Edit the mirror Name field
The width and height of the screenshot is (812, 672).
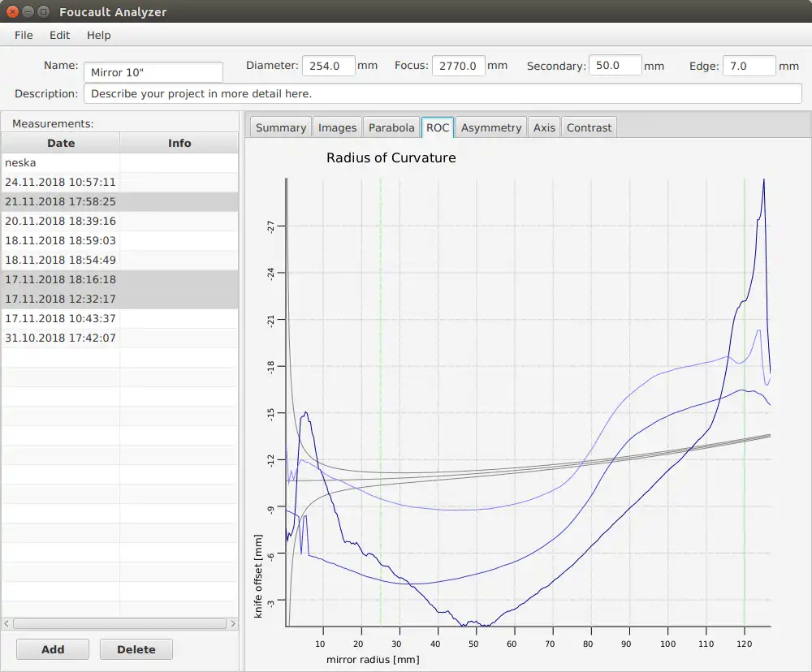pos(153,72)
